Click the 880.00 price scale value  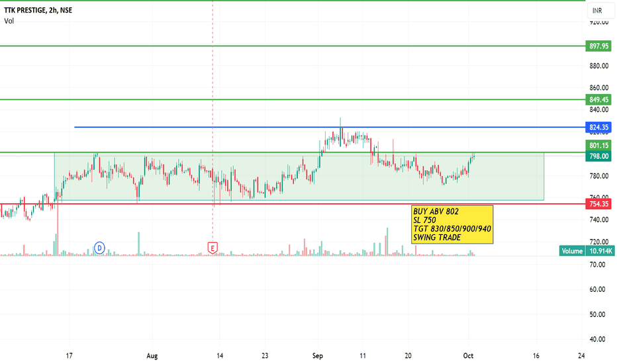(x=599, y=66)
